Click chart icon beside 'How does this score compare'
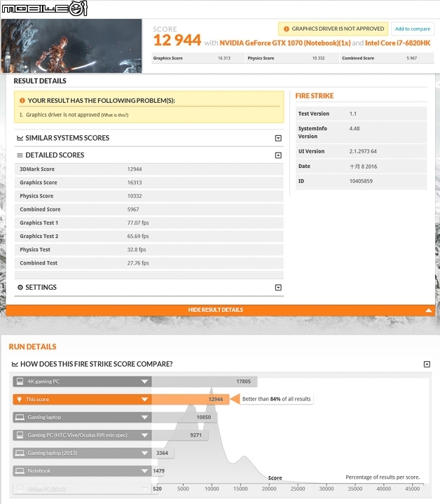Viewport: 440px width, 504px height. [x=15, y=364]
